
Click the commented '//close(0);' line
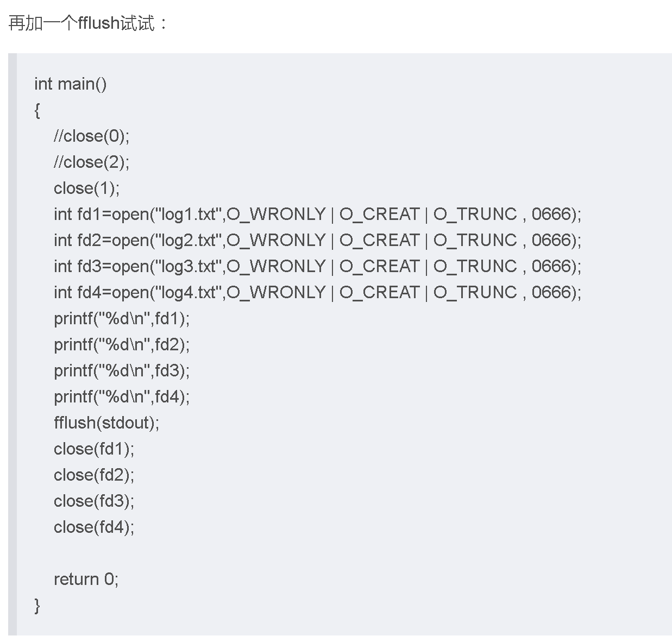(x=92, y=136)
